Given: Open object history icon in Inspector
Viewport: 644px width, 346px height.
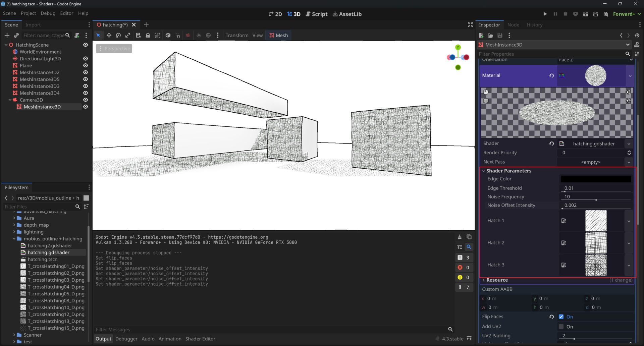Looking at the screenshot, I should click(x=637, y=35).
